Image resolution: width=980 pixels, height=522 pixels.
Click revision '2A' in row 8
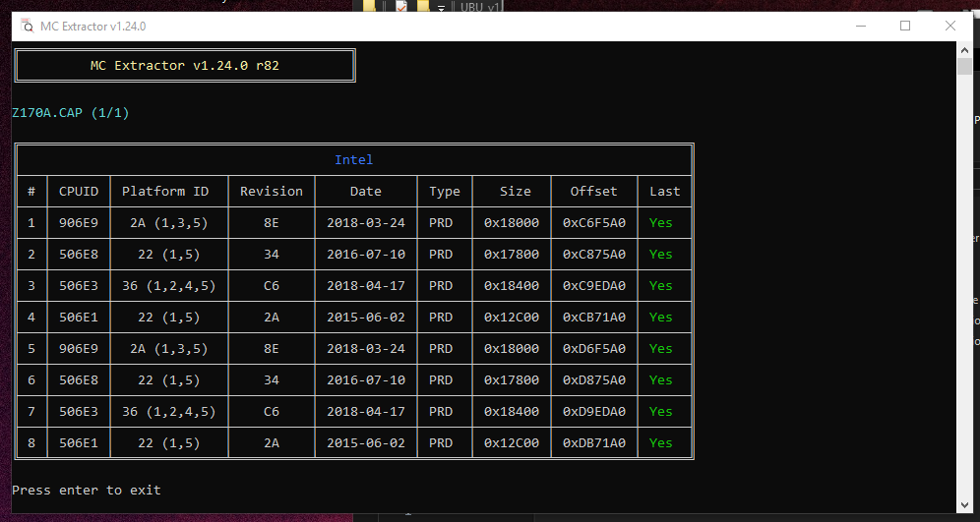click(272, 443)
